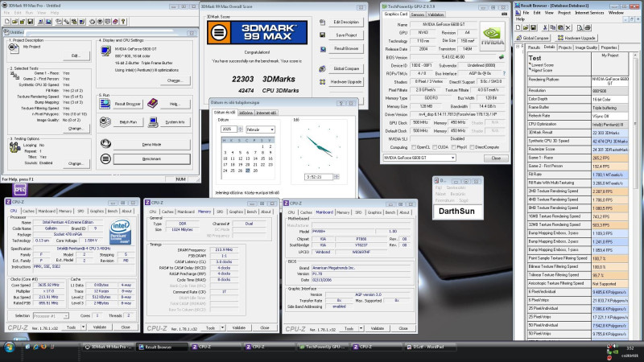
Task: Click the Bus Interface question mark in GPU-Z
Action: (x=504, y=73)
